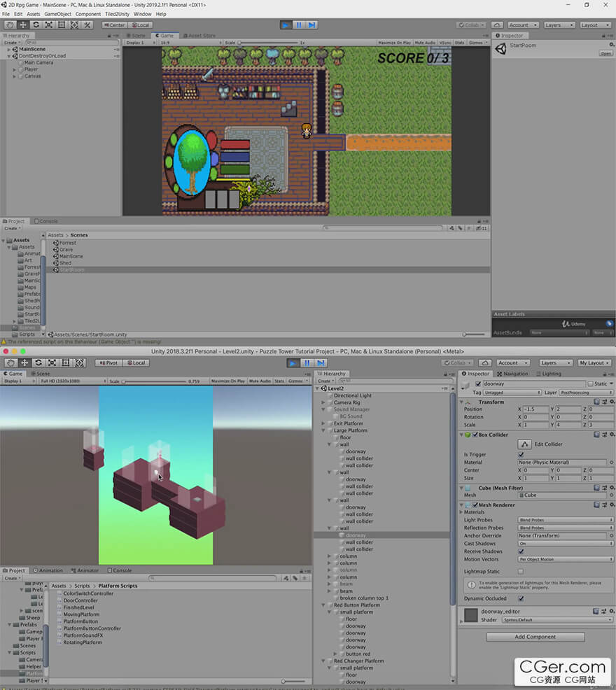
Task: Open the Layers dropdown in lower toolbar
Action: (556, 363)
